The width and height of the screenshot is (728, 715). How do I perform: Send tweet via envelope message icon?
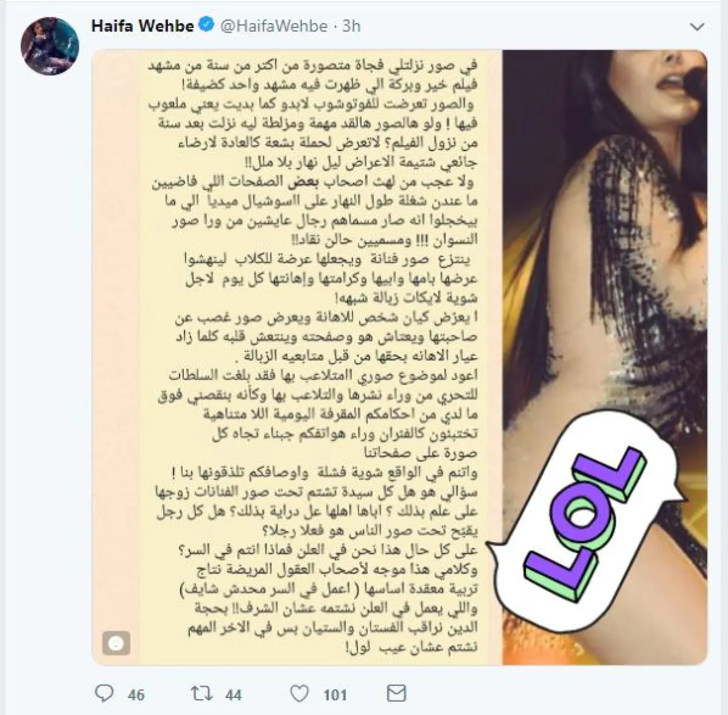point(397,693)
